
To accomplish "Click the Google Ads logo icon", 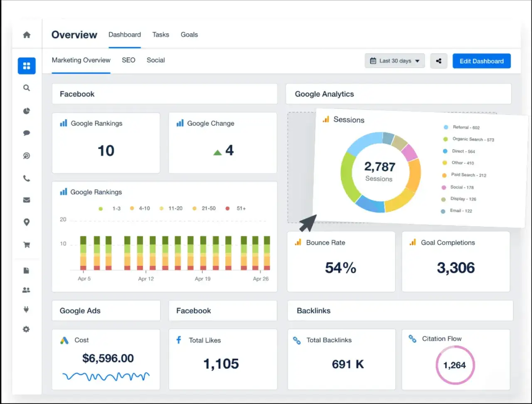I will tap(64, 340).
